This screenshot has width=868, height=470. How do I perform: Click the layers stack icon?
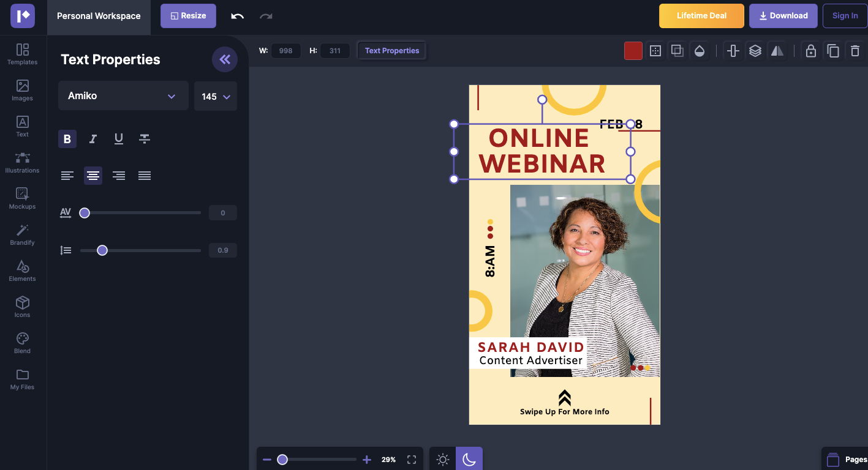pyautogui.click(x=755, y=51)
